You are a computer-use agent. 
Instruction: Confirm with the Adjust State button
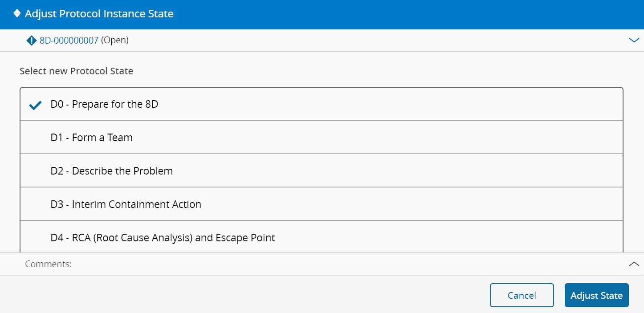(x=596, y=296)
